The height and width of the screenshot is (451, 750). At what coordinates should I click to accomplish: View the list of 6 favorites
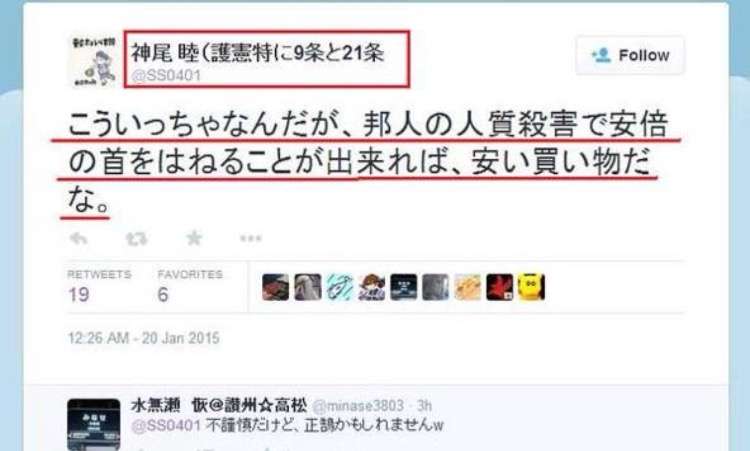pos(190,286)
